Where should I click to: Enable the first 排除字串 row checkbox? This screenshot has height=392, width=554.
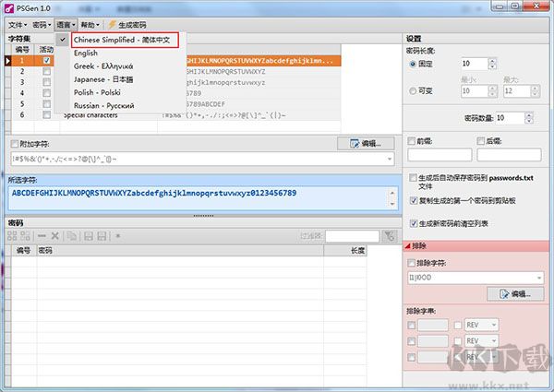(x=411, y=325)
